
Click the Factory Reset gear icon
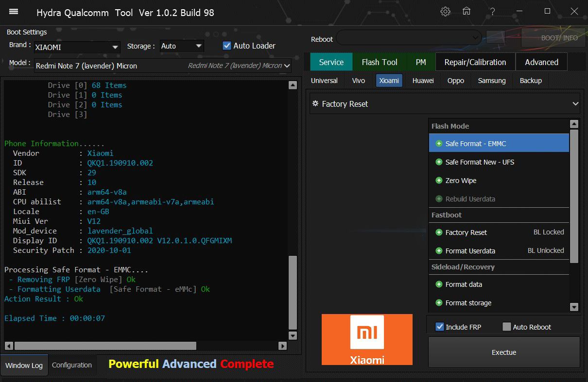click(315, 104)
